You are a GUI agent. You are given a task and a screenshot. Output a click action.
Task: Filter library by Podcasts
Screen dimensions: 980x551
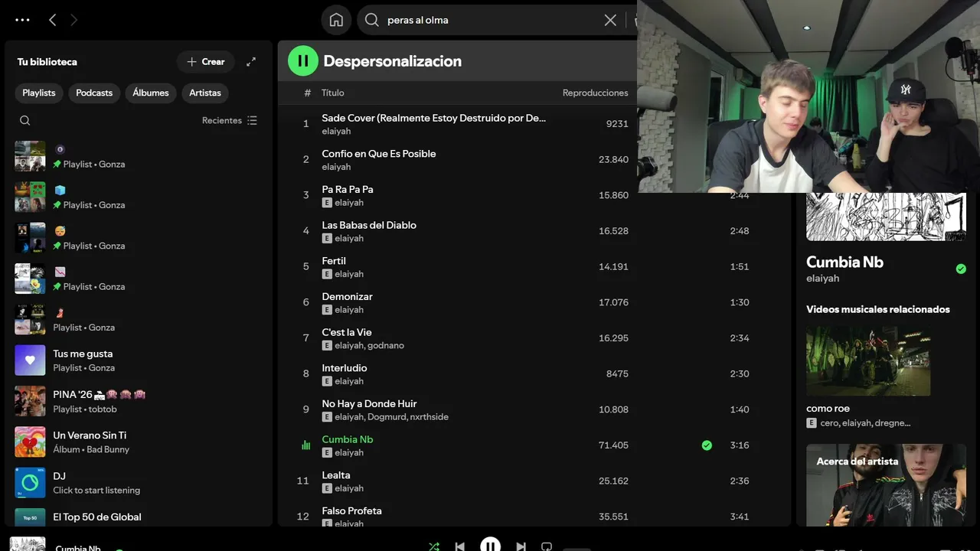[x=94, y=93]
